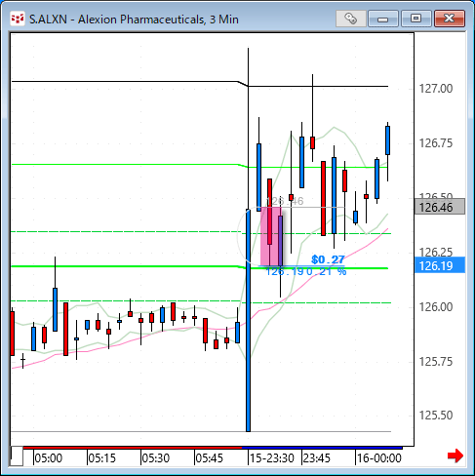Click the 05:15 time label
Screen dimensions: 475x476
(101, 458)
